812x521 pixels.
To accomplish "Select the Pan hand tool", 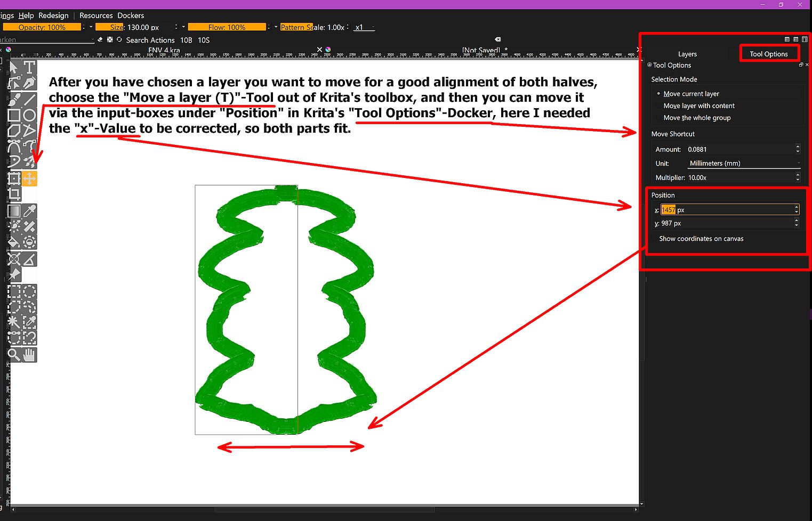I will click(29, 354).
